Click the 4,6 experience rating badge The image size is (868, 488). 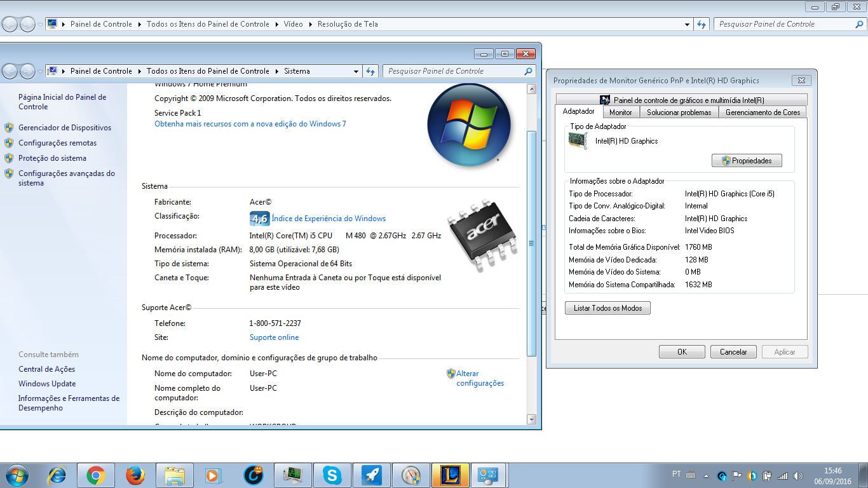tap(259, 219)
